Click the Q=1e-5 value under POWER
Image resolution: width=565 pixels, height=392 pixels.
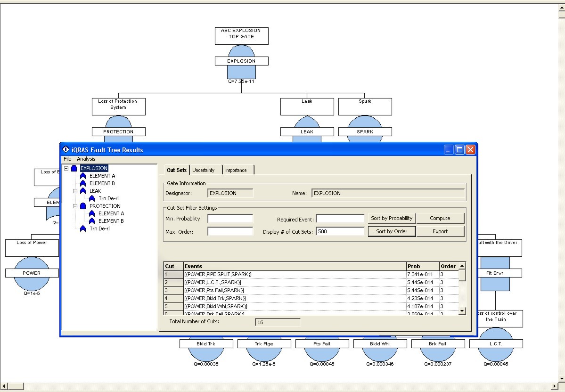pos(32,293)
